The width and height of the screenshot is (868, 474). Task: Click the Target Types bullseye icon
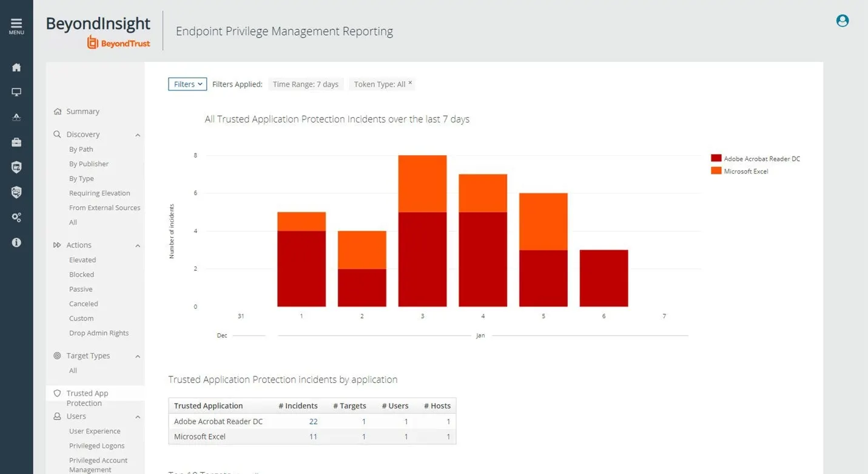point(58,356)
